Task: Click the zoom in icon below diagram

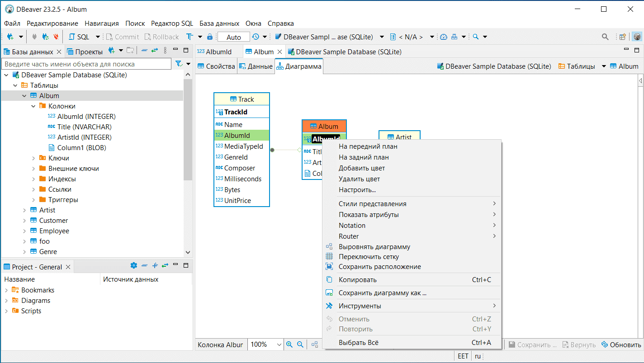Action: [x=289, y=344]
